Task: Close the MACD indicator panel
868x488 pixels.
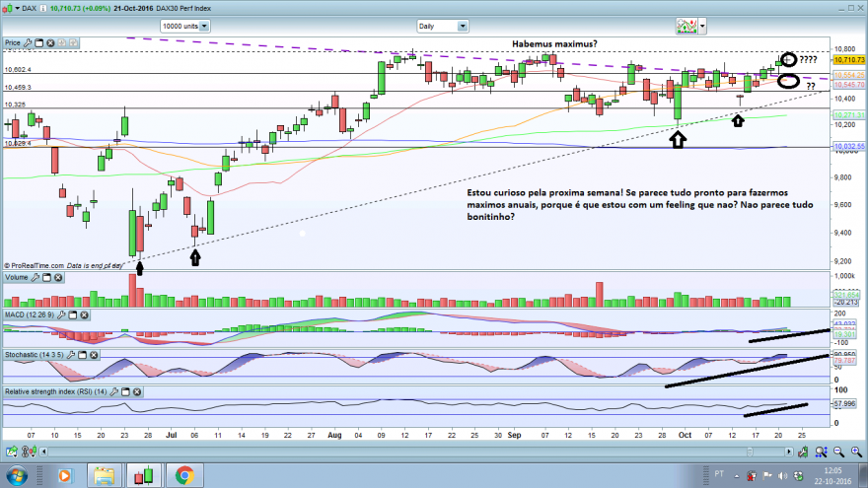Action: pyautogui.click(x=84, y=314)
